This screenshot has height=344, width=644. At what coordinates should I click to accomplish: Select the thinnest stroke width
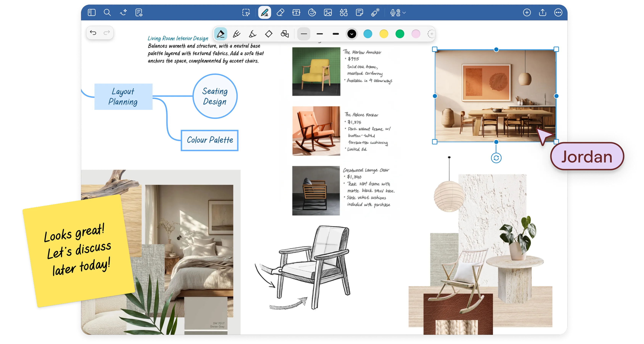point(304,34)
